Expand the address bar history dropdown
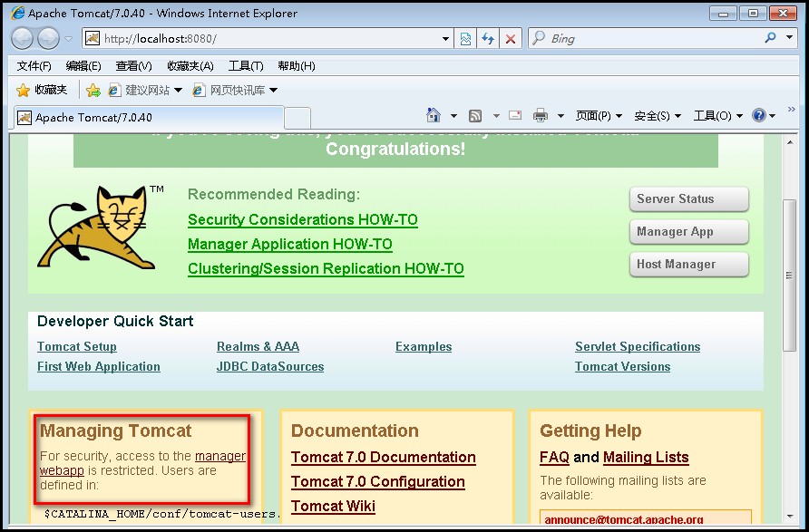Viewport: 809px width, 532px height. pyautogui.click(x=445, y=39)
